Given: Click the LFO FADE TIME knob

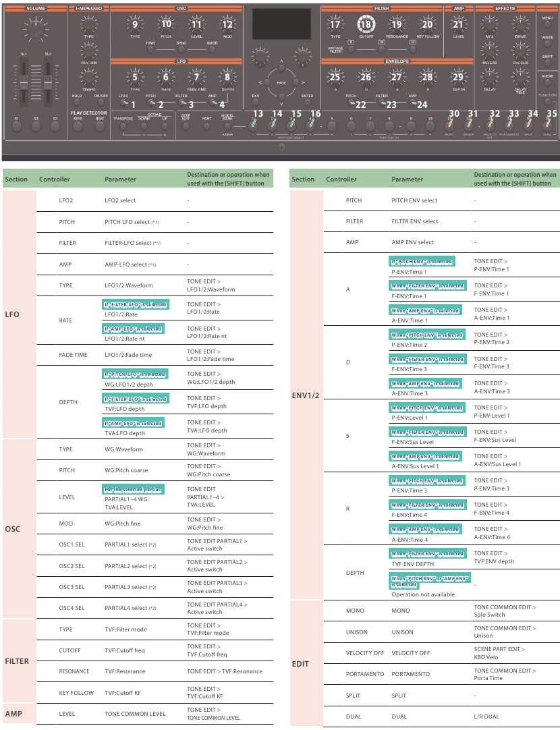Looking at the screenshot, I should coord(197,77).
